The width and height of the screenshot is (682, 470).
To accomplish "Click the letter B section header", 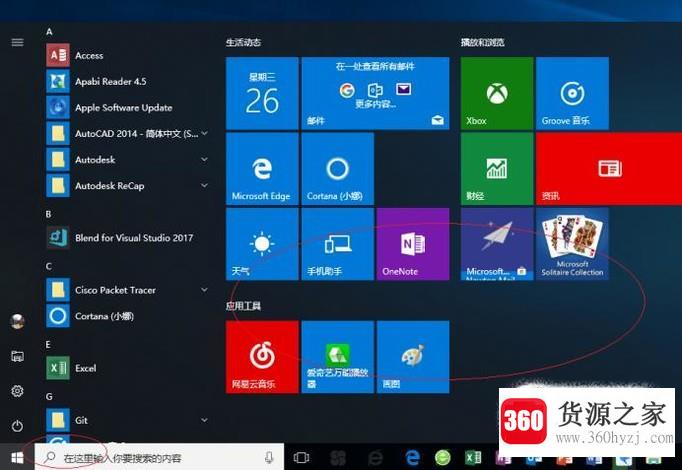I will click(49, 214).
